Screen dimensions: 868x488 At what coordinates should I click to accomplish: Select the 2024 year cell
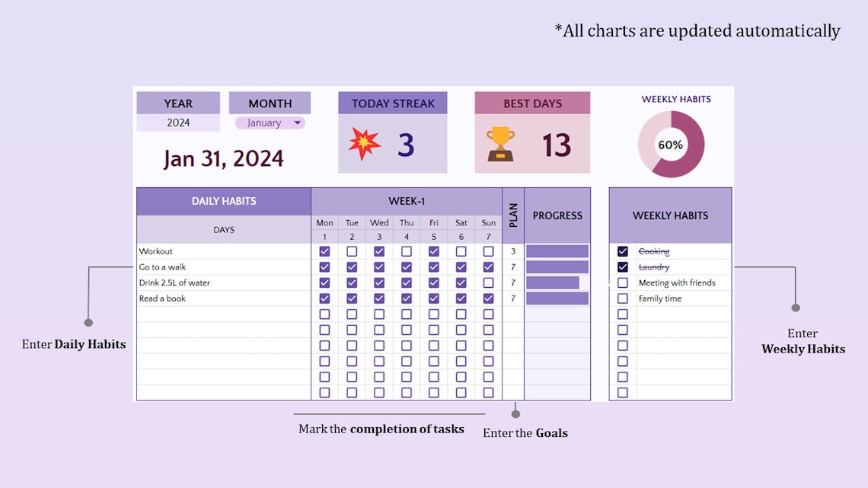(177, 123)
